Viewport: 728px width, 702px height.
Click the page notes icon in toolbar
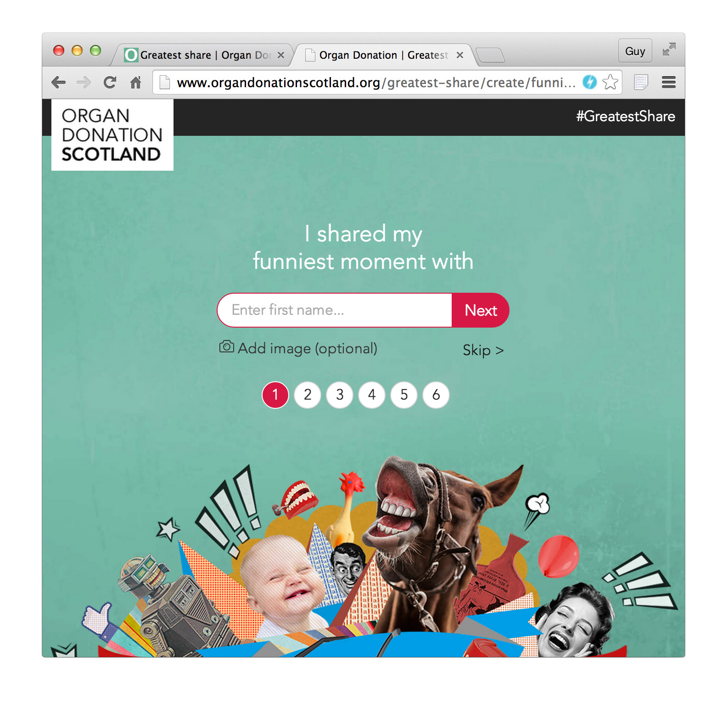(641, 83)
